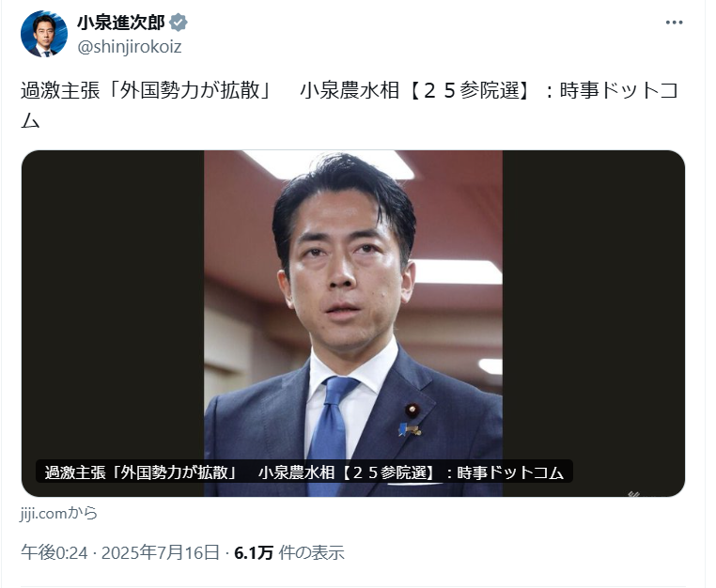The height and width of the screenshot is (588, 716).
Task: Click the 6.1万 view count number
Action: coord(254,553)
